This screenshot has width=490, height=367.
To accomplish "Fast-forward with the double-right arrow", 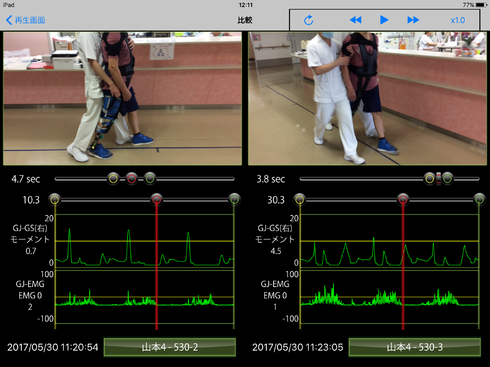I will tap(413, 20).
